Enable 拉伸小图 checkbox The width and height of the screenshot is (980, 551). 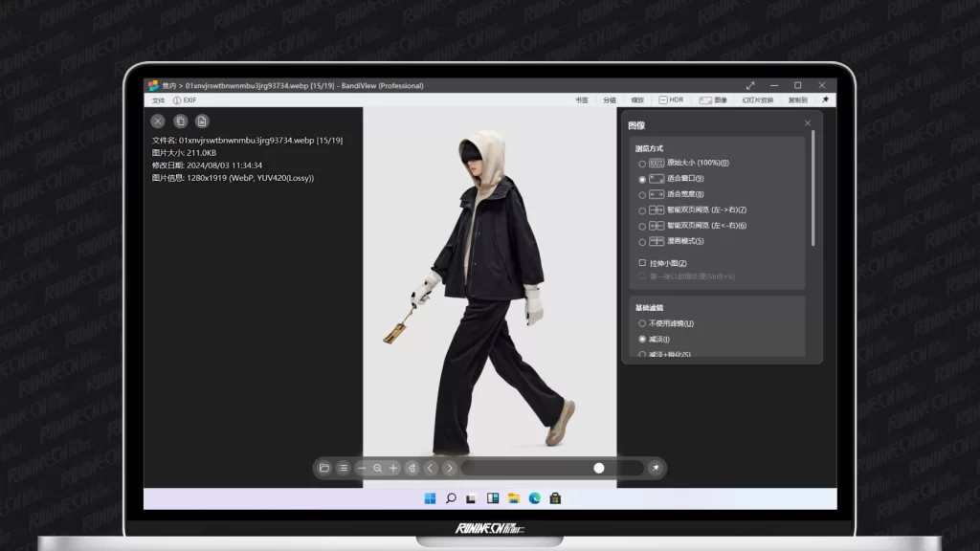[643, 263]
